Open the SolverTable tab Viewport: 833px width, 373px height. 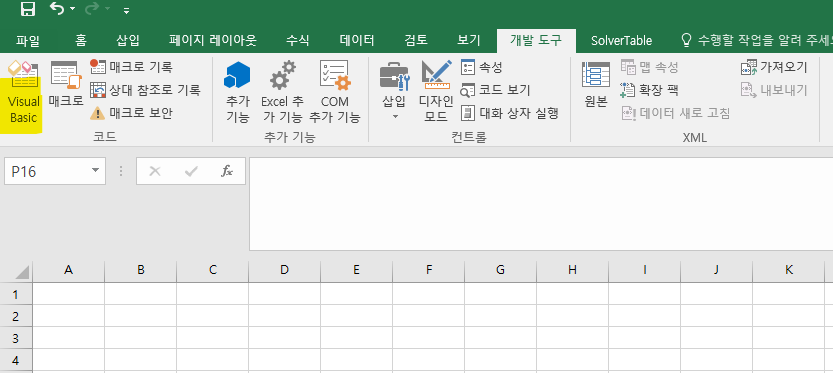[622, 40]
